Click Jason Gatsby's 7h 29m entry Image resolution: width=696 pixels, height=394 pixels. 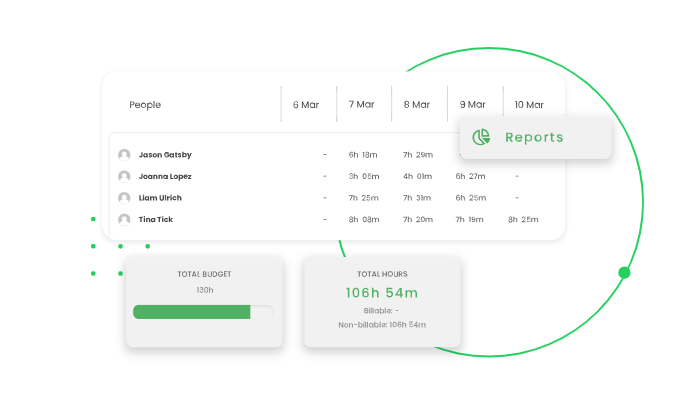(x=418, y=155)
